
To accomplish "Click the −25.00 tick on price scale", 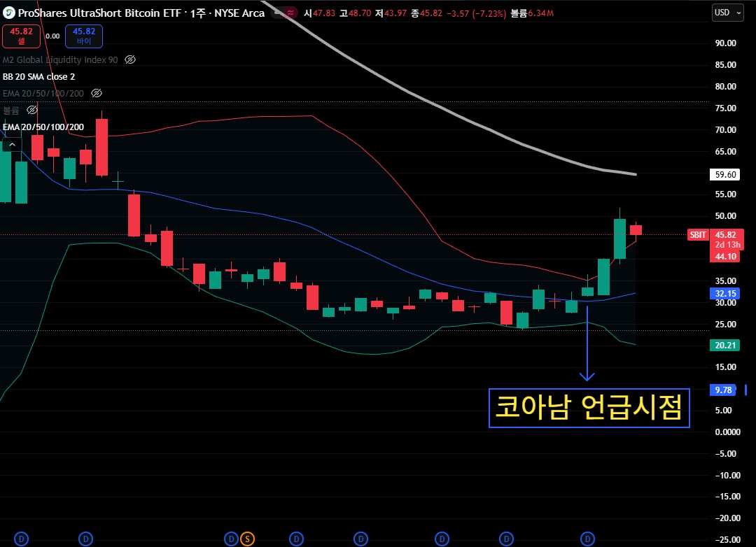I will [x=727, y=540].
